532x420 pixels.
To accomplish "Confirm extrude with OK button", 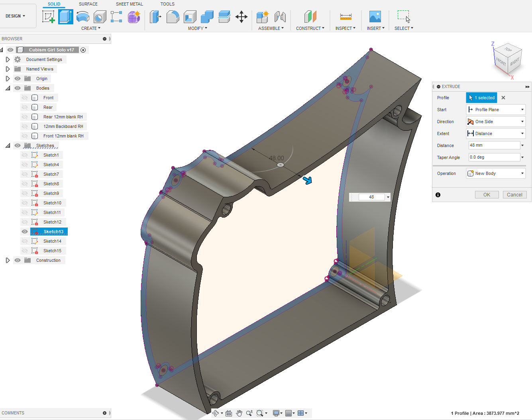I will (487, 195).
